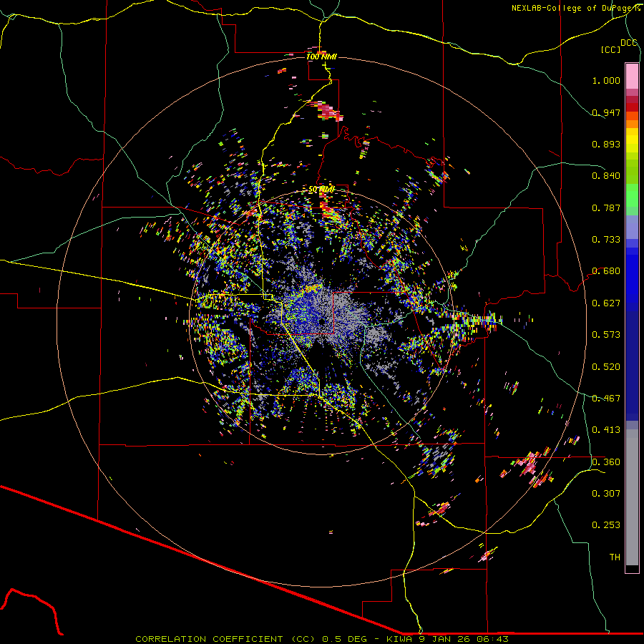
Task: Click the CORRELATION COEFFICIENT (CC) caption text
Action: (225, 639)
